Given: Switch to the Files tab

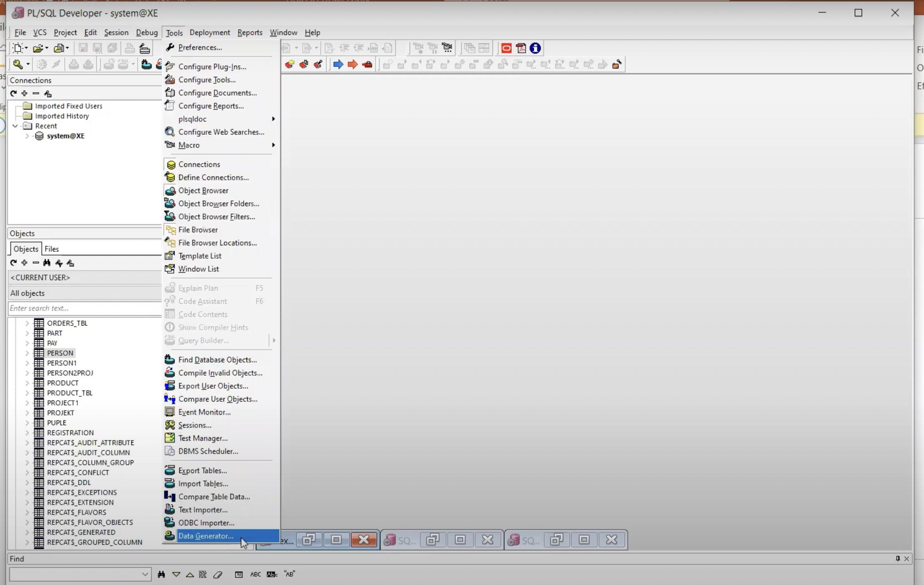Looking at the screenshot, I should (51, 249).
